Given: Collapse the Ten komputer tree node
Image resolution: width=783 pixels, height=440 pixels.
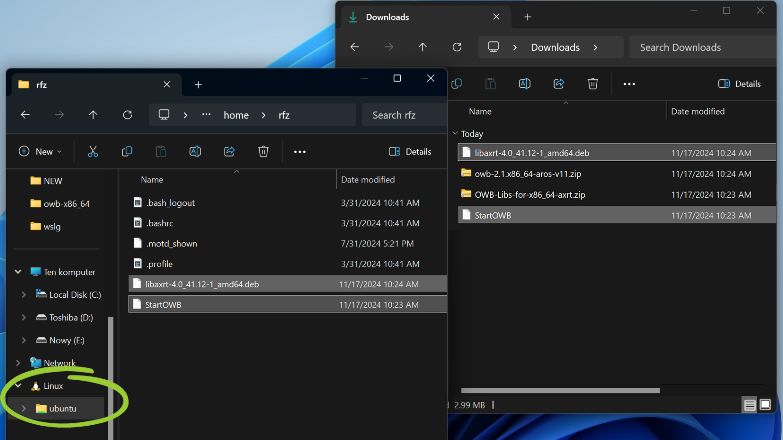Looking at the screenshot, I should click(x=18, y=272).
